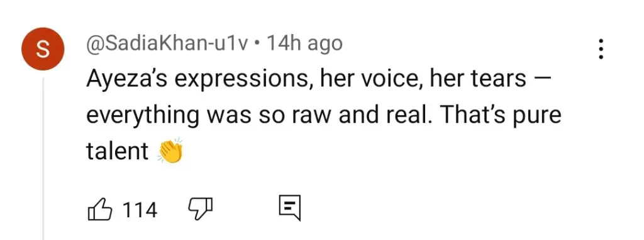Viewport: 644px width, 240px height.
Task: Click the word 'talent'
Action: coord(117,151)
